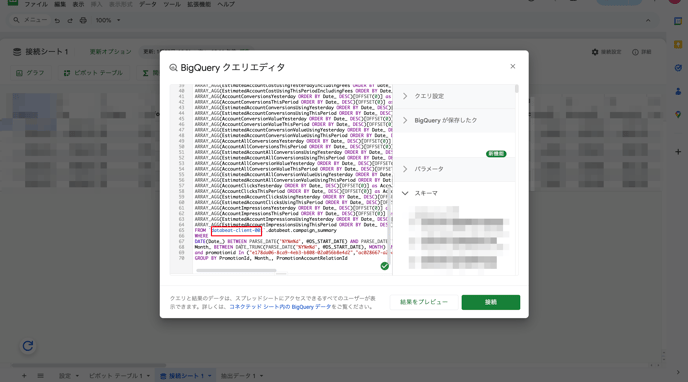Click the 結果をプレビュー preview button

(x=424, y=302)
